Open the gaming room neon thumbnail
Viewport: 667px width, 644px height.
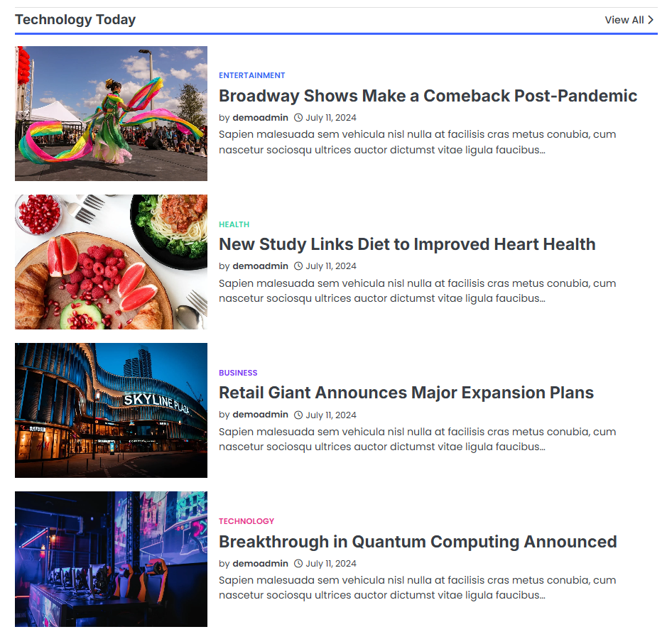tap(111, 559)
